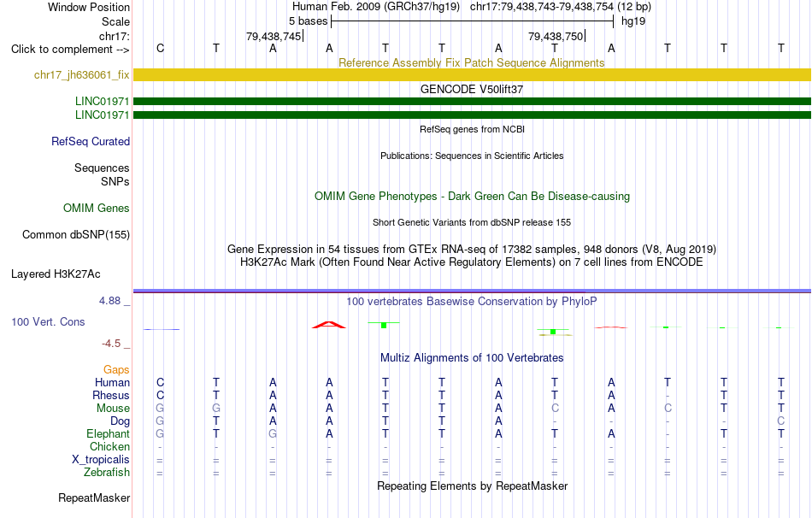This screenshot has width=812, height=518.
Task: Open 100 vertebrates Basewise Conservation by PhyloP title
Action: click(x=472, y=302)
